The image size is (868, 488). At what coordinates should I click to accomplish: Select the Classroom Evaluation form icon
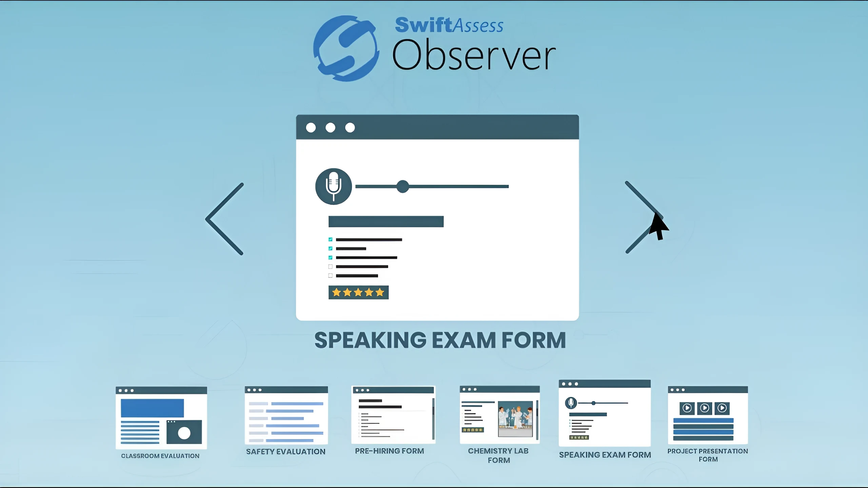click(x=160, y=417)
